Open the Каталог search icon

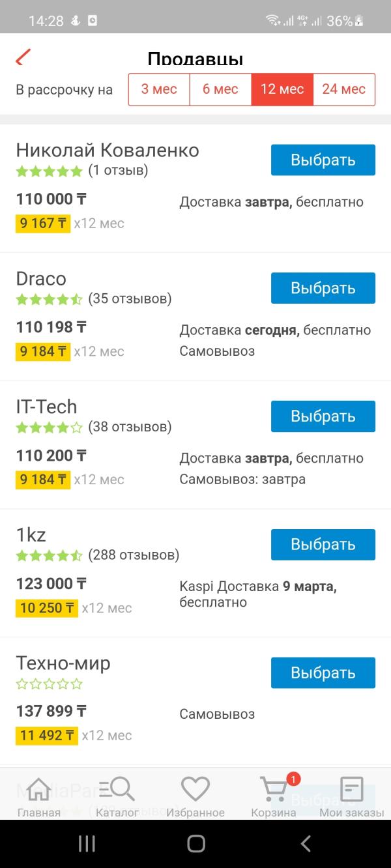point(117,789)
